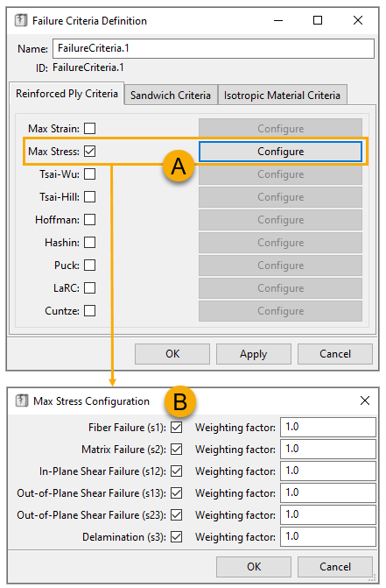Toggle In-Plane Shear Failure (s12) checkbox

(x=176, y=471)
